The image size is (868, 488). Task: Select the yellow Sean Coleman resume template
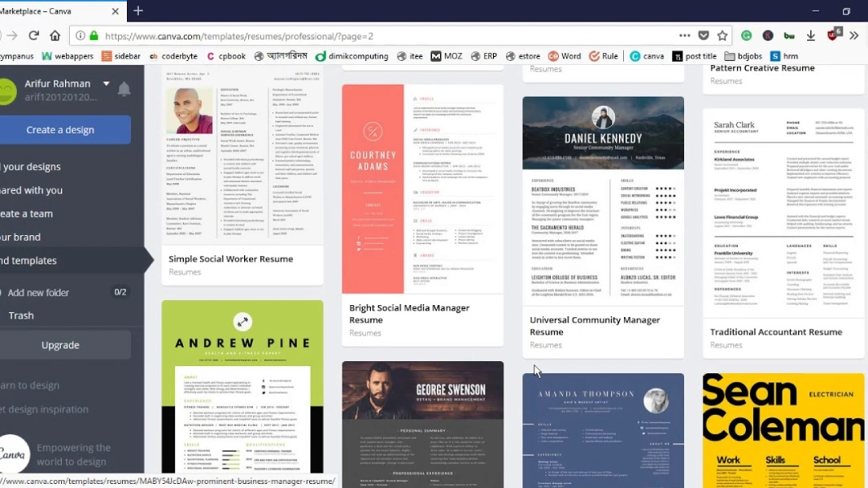pyautogui.click(x=783, y=430)
